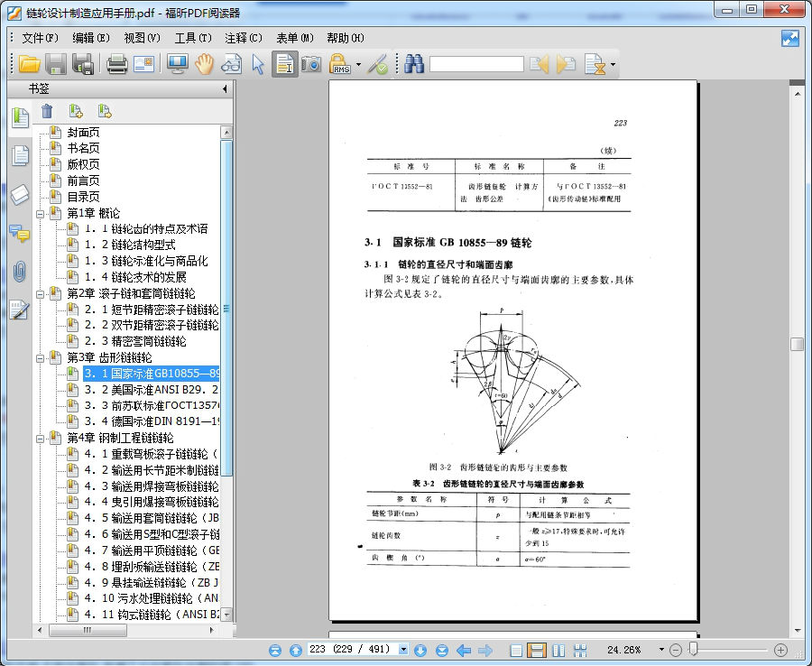This screenshot has width=812, height=666.
Task: Open a file with the folder icon
Action: click(30, 64)
